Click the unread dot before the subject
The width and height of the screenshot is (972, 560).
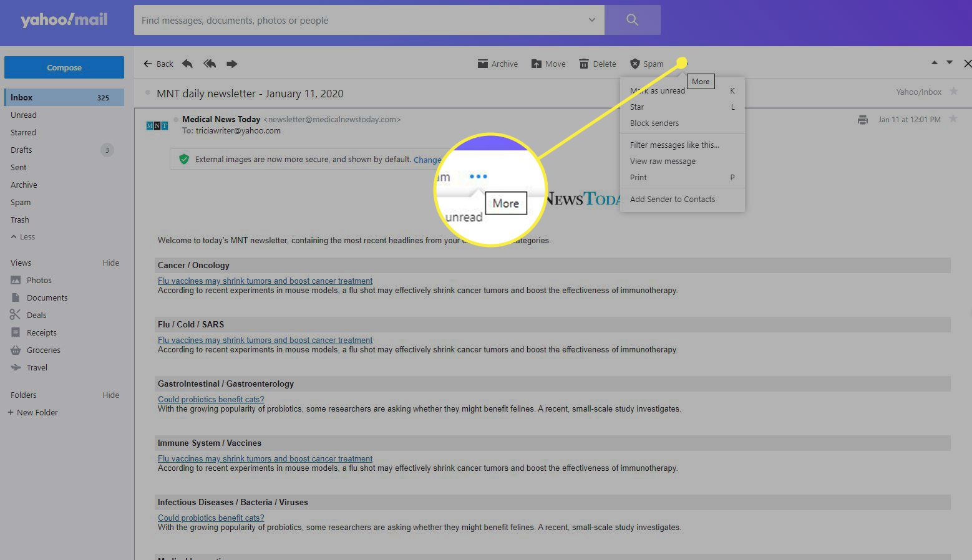pyautogui.click(x=147, y=92)
